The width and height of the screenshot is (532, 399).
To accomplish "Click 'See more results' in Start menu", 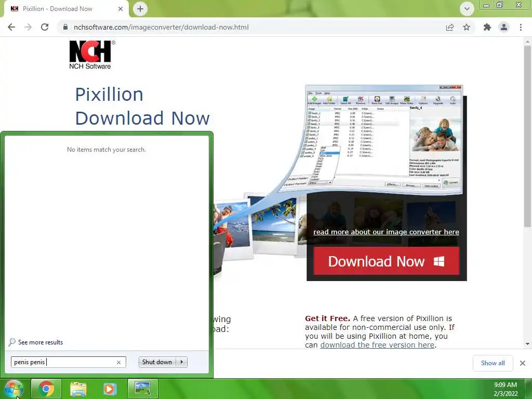I will pyautogui.click(x=41, y=342).
